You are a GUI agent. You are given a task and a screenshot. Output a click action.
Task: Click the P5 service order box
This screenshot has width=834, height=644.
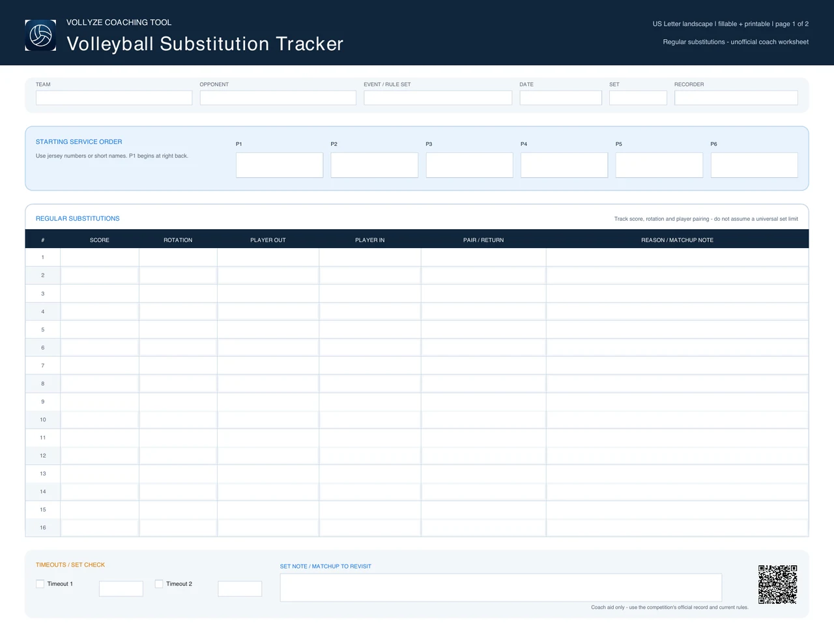coord(659,165)
